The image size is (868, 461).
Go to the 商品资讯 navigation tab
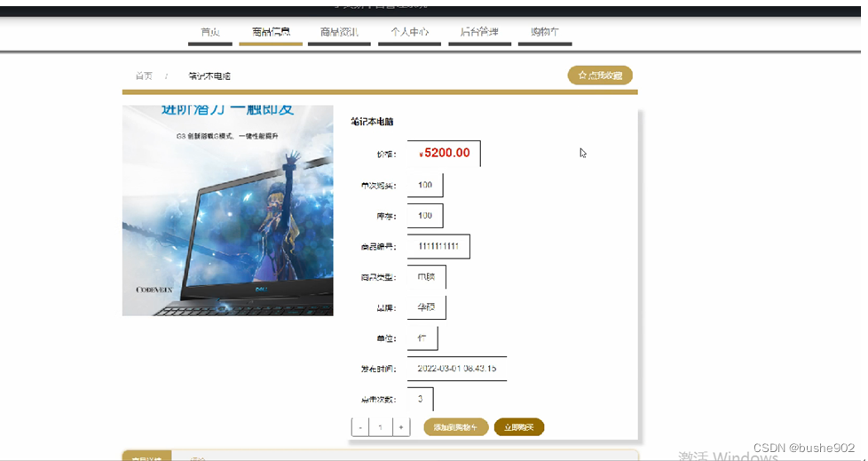pos(339,33)
